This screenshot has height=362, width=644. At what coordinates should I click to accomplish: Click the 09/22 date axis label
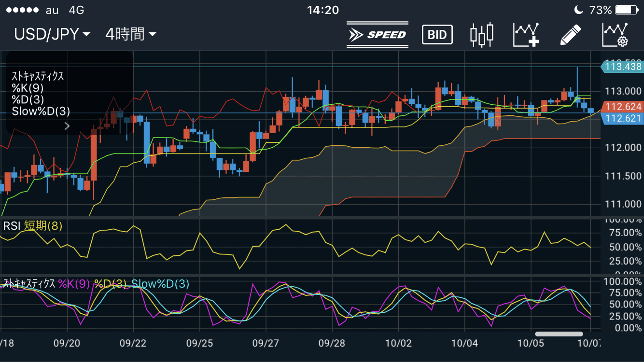(133, 344)
